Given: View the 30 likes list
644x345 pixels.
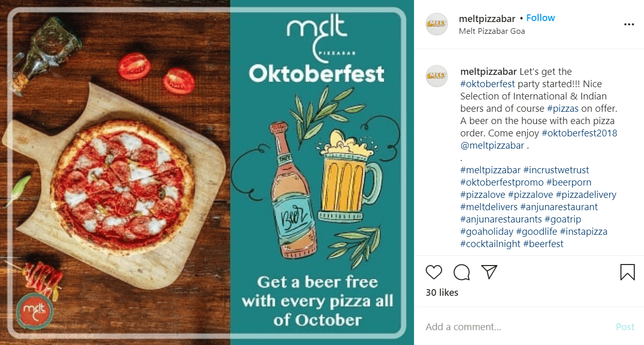Looking at the screenshot, I should [x=442, y=293].
